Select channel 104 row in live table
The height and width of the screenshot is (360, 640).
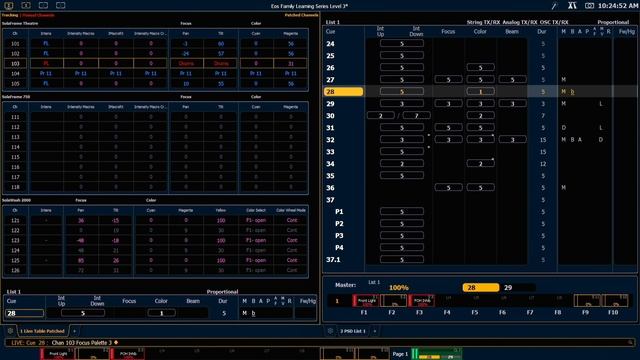point(155,73)
